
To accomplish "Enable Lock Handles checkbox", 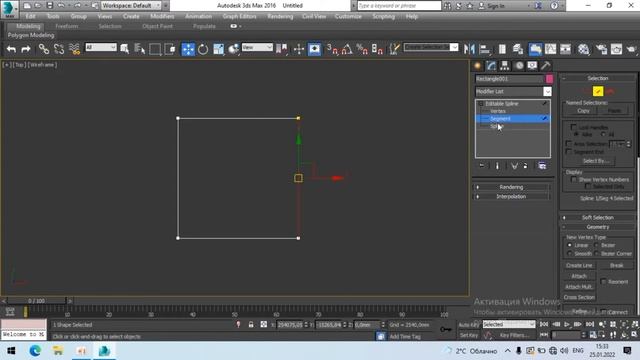I will [573, 127].
